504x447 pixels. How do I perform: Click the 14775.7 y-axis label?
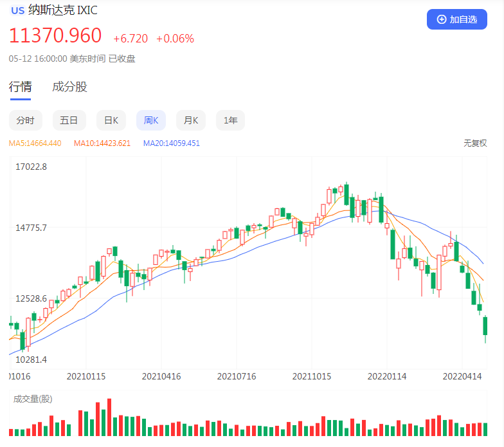click(31, 228)
